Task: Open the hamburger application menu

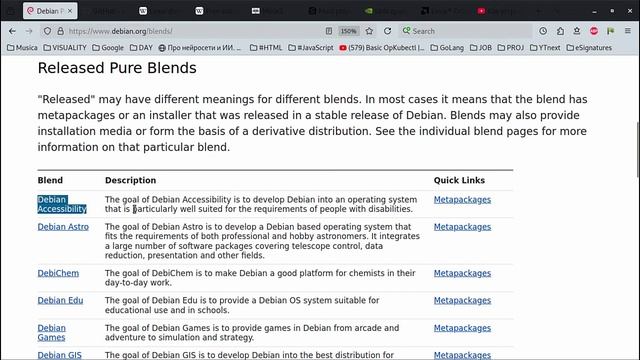Action: (628, 31)
